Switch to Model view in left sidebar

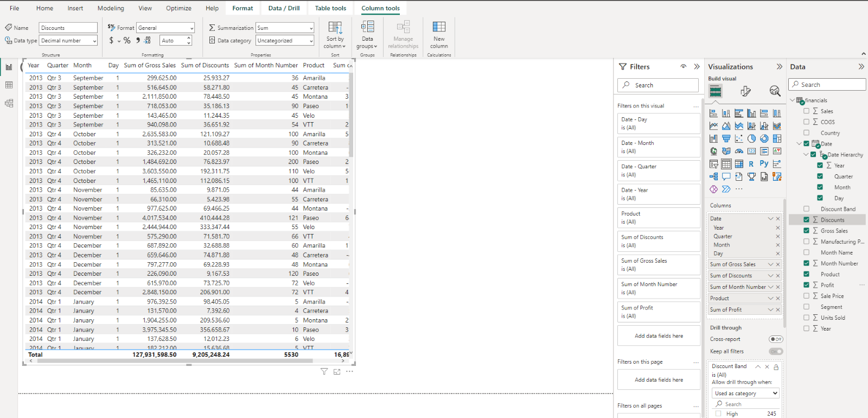tap(9, 103)
